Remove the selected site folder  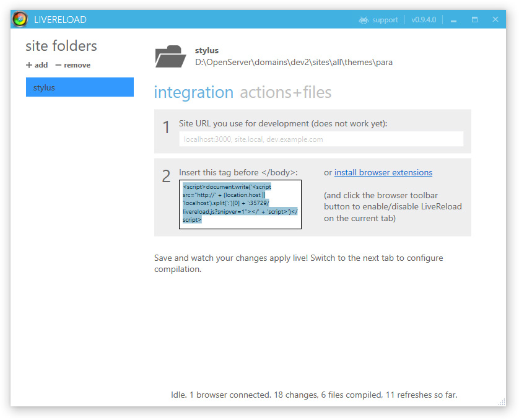click(73, 65)
